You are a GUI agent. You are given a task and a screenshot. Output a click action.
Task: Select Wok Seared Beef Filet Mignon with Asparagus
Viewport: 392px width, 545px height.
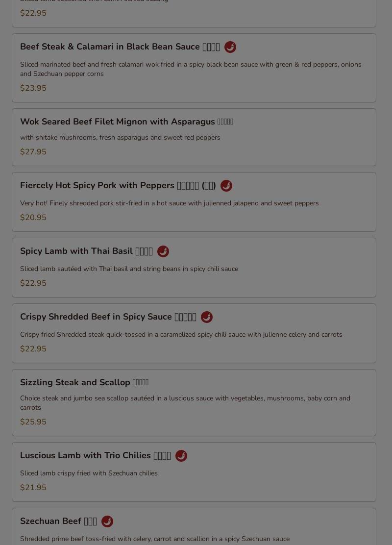(x=126, y=122)
